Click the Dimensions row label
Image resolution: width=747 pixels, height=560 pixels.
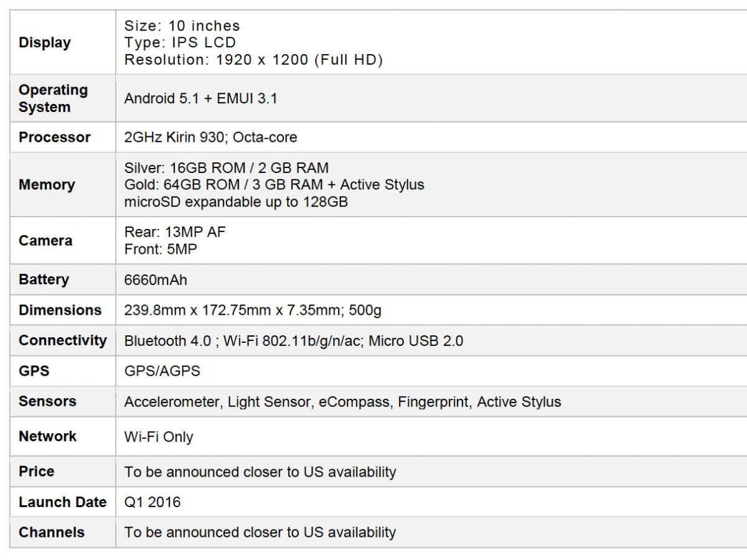point(60,310)
